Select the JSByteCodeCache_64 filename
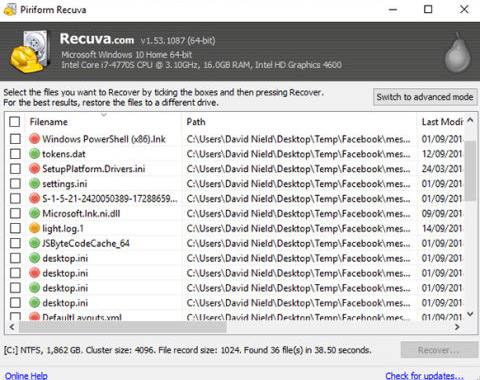Screen dimensions: 480x380 click(x=86, y=243)
